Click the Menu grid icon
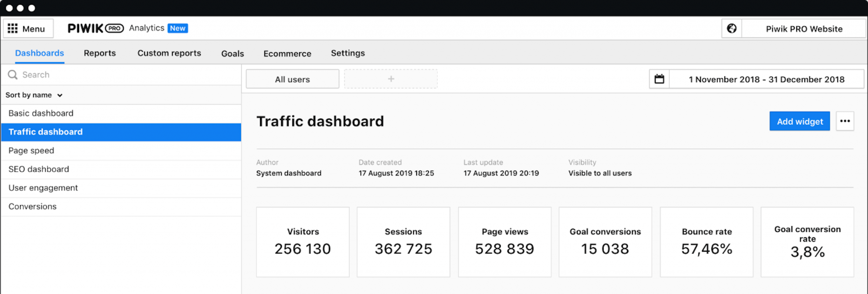The image size is (868, 294). 12,29
